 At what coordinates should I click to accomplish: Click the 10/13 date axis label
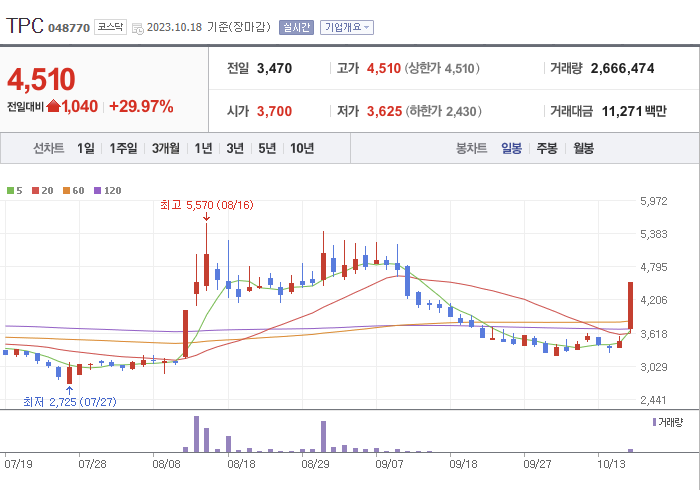pyautogui.click(x=611, y=464)
